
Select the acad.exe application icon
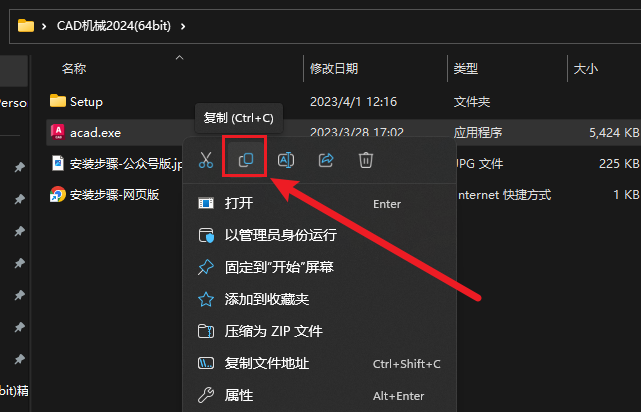point(58,132)
